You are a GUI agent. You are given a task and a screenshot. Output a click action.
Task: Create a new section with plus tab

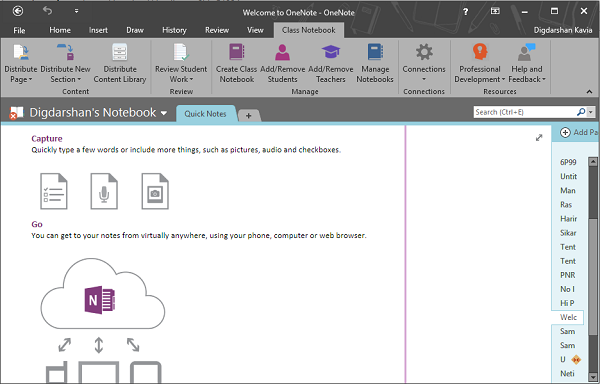[x=249, y=116]
